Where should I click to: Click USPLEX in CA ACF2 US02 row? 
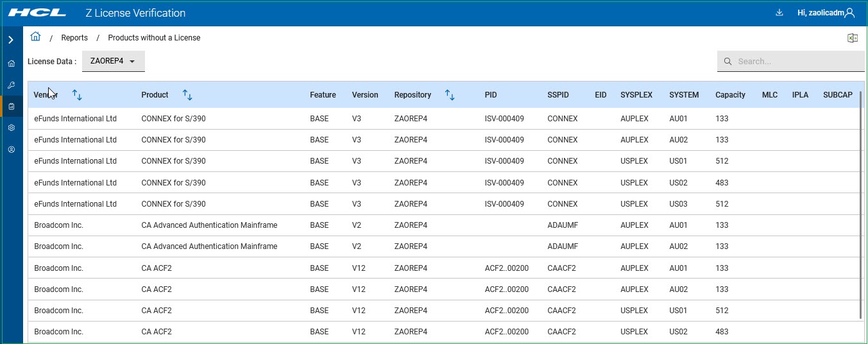(634, 332)
